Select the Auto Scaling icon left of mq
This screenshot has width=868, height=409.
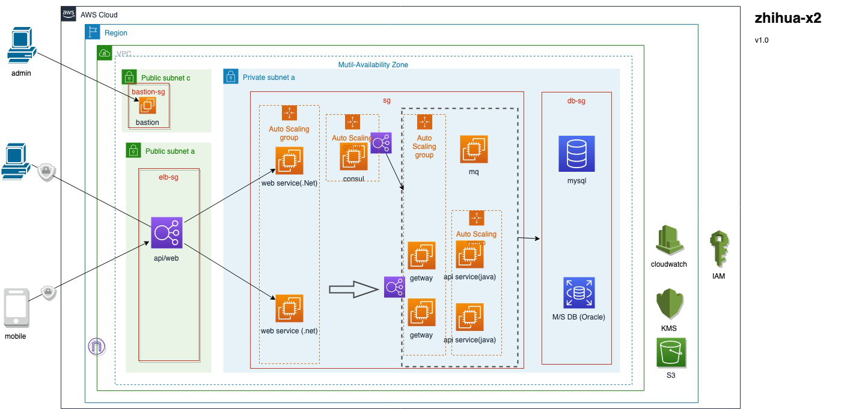click(x=424, y=122)
